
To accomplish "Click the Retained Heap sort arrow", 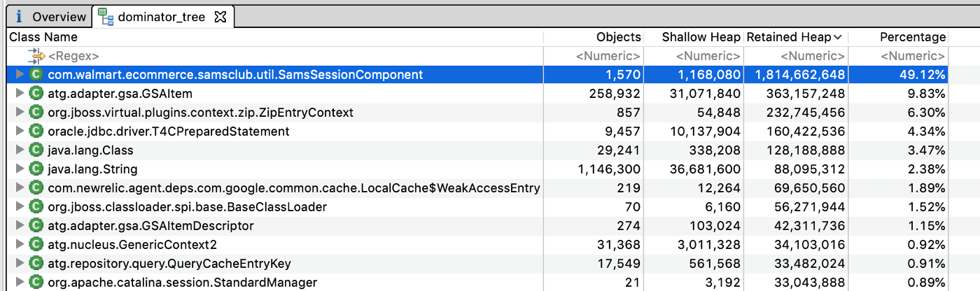I will [x=838, y=38].
